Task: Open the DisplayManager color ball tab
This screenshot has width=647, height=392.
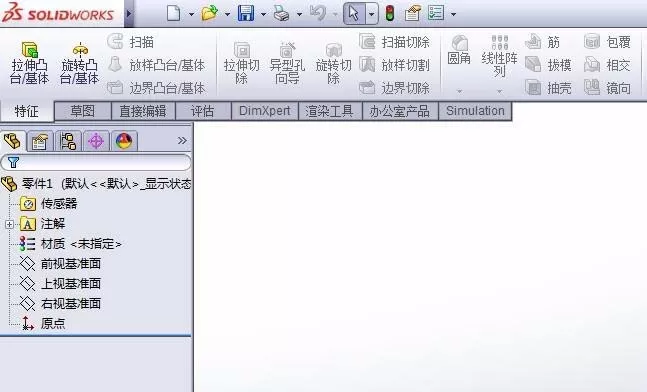Action: point(124,142)
